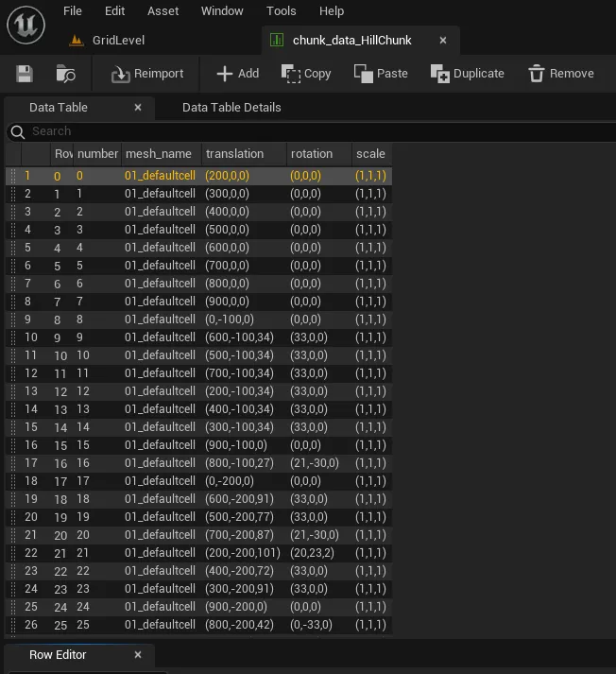
Task: Open the Window menu
Action: pos(222,10)
